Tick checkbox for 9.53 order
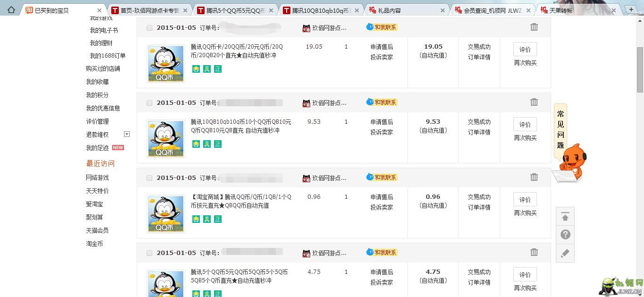The width and height of the screenshot is (644, 297). click(149, 103)
